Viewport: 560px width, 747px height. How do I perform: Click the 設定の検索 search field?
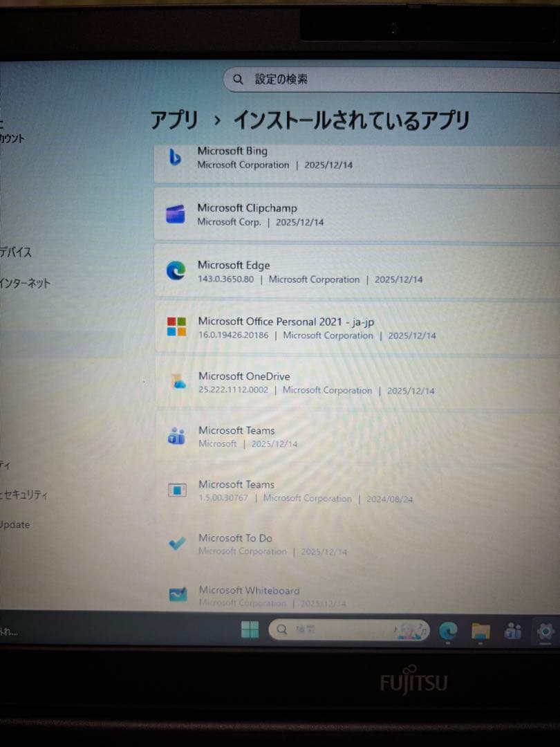click(387, 80)
